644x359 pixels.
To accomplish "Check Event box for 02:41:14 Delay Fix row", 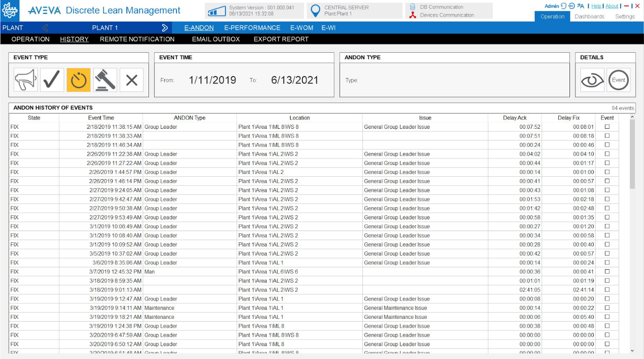I will tap(607, 290).
